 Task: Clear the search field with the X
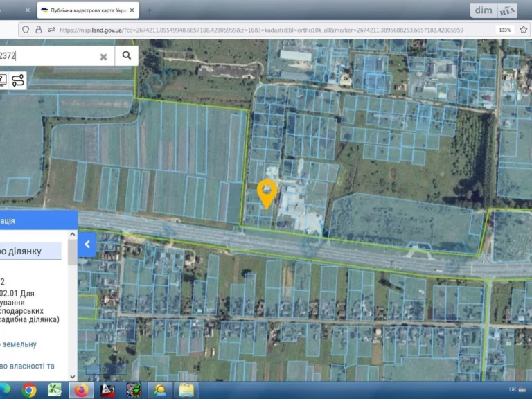[x=103, y=57]
